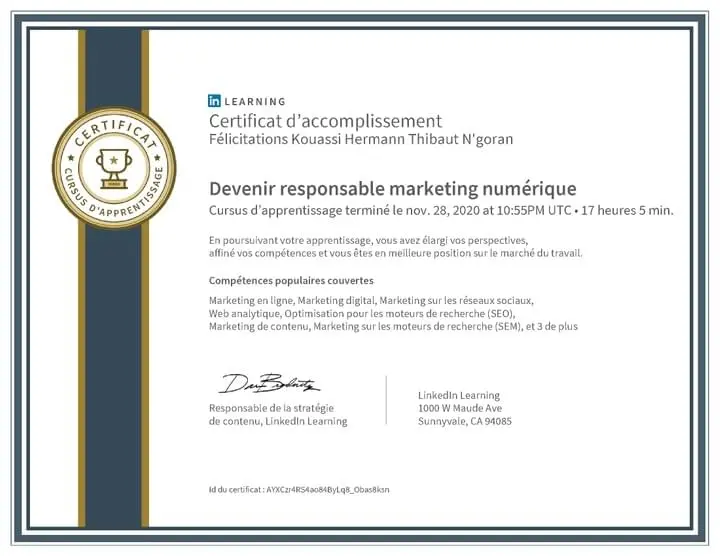Click the 'CERTIFICAT' text on the gold seal
720x556 pixels.
click(x=114, y=135)
